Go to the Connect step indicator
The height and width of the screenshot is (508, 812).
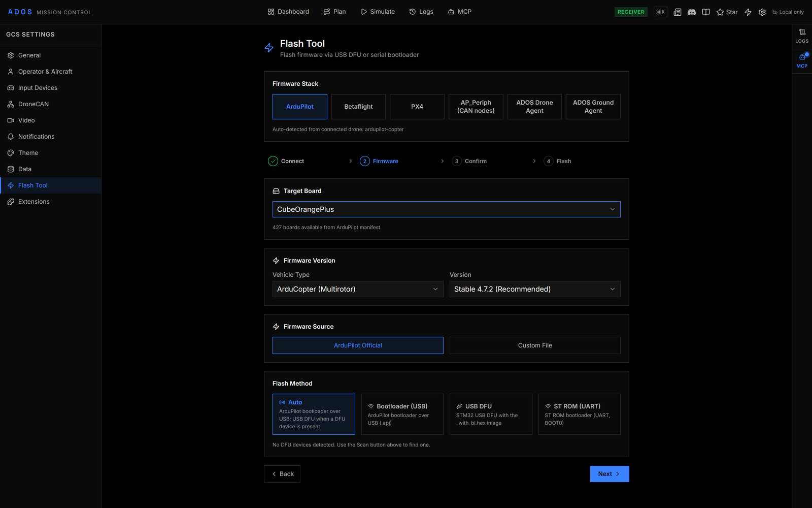(x=286, y=161)
